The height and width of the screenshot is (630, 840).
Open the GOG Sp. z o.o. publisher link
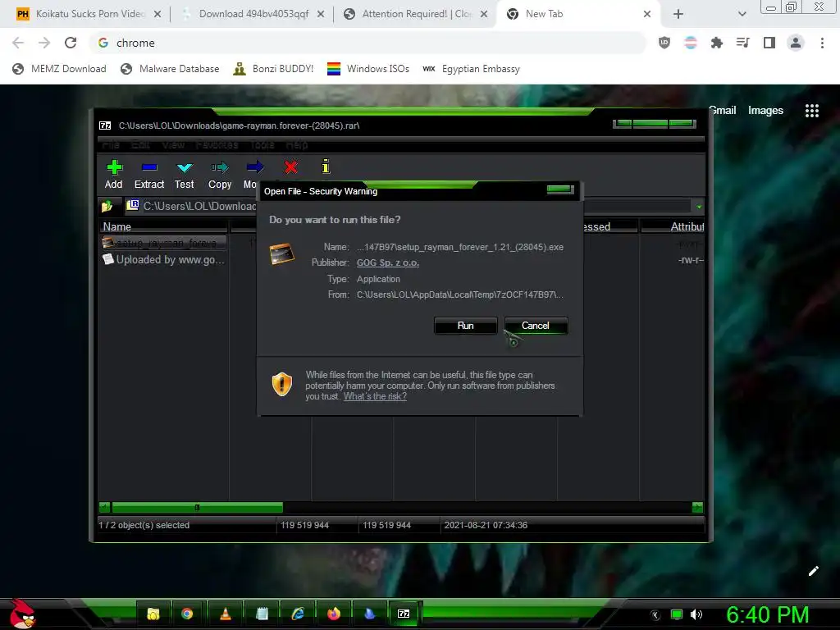[388, 263]
